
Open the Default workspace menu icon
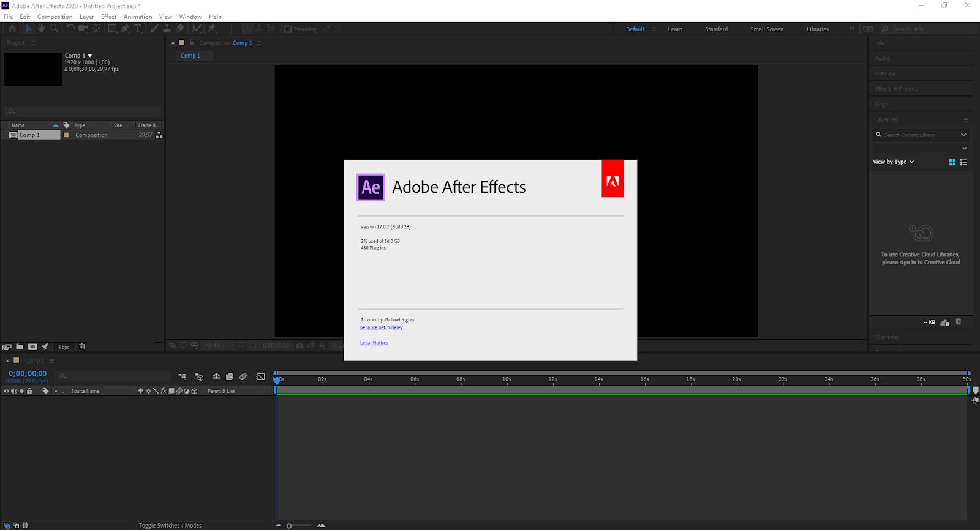[654, 29]
